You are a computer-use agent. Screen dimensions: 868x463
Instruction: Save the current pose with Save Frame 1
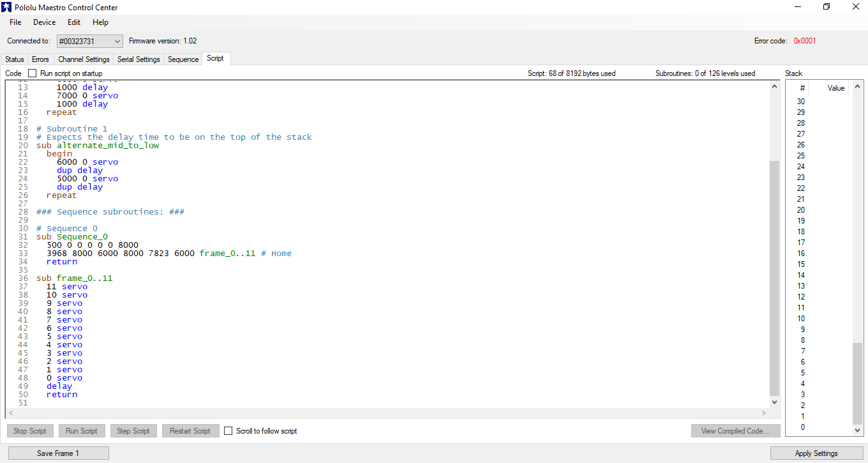pyautogui.click(x=58, y=453)
